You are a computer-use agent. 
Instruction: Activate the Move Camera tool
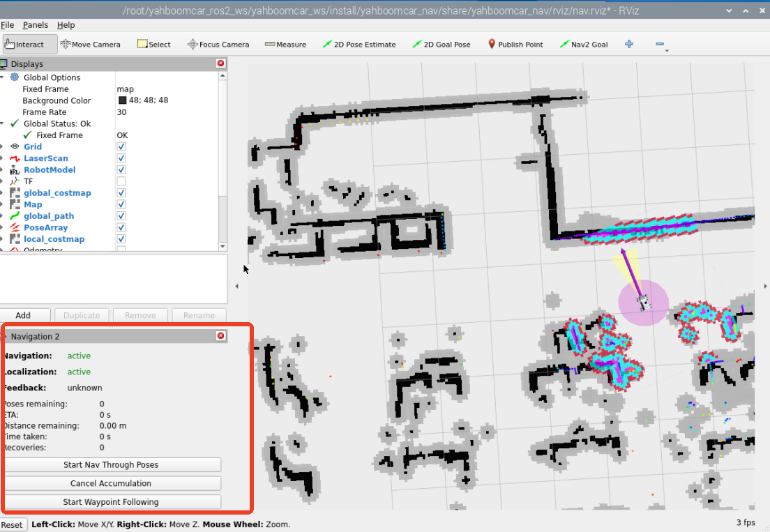coord(90,44)
